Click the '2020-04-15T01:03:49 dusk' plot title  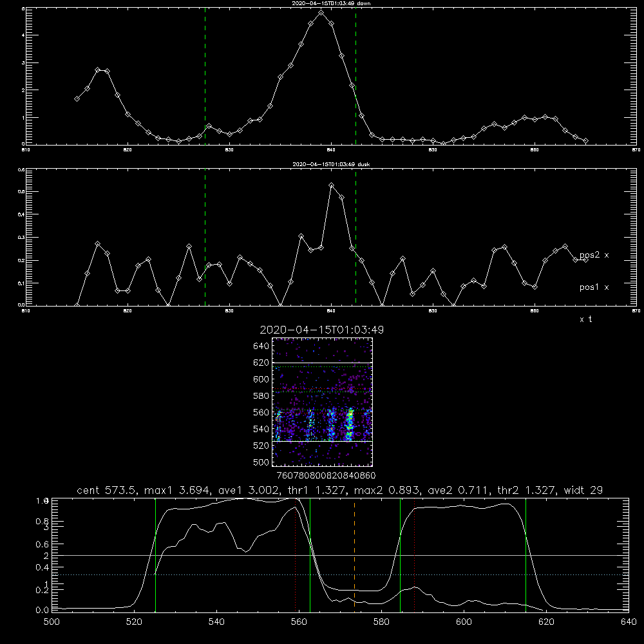(x=332, y=164)
